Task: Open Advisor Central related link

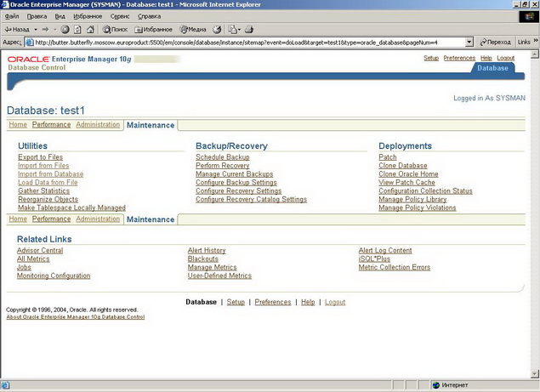Action: 40,251
